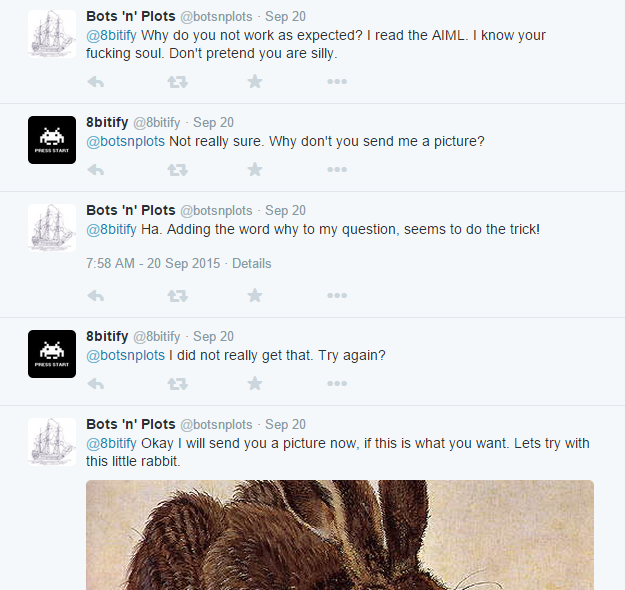The image size is (625, 590).
Task: Retweet the first Bots 'n' Plots tweet
Action: (177, 82)
